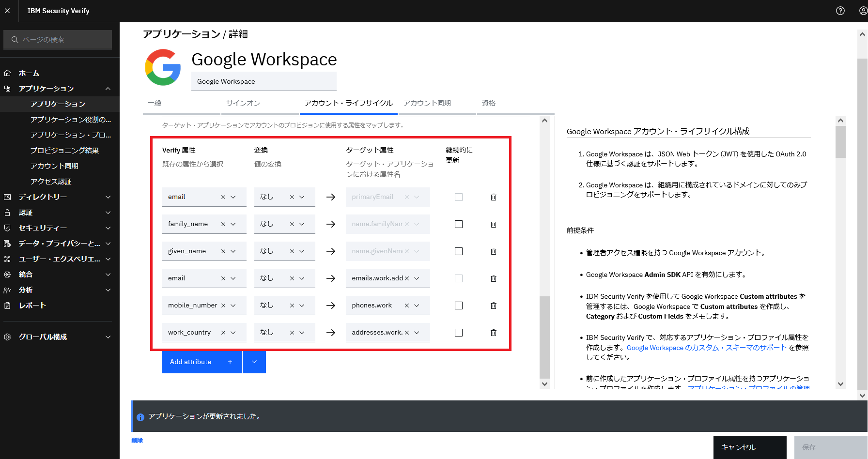Viewport: 868px width, 459px height.
Task: Clear the emails.work.add target attribute with X
Action: [407, 278]
